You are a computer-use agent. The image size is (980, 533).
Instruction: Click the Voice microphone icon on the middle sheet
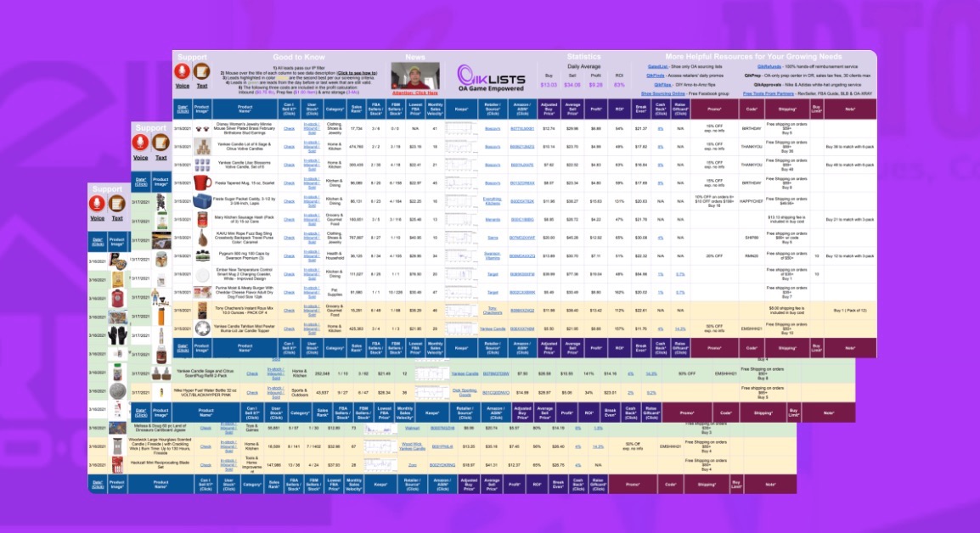pos(141,143)
